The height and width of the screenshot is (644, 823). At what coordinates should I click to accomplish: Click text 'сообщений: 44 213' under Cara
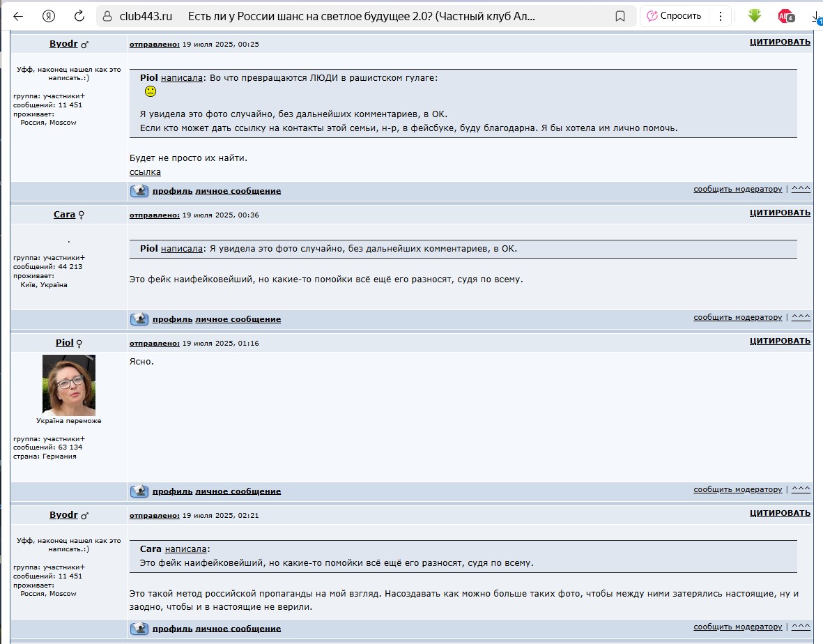tap(48, 267)
